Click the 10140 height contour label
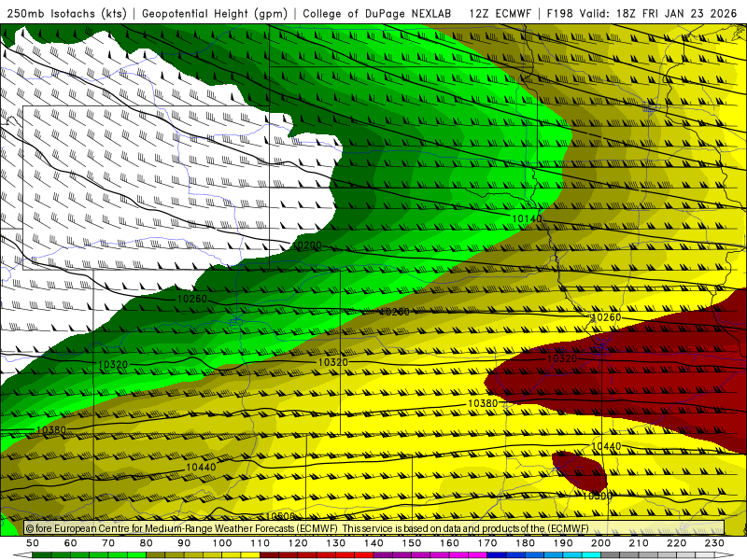747x560 pixels. (527, 218)
